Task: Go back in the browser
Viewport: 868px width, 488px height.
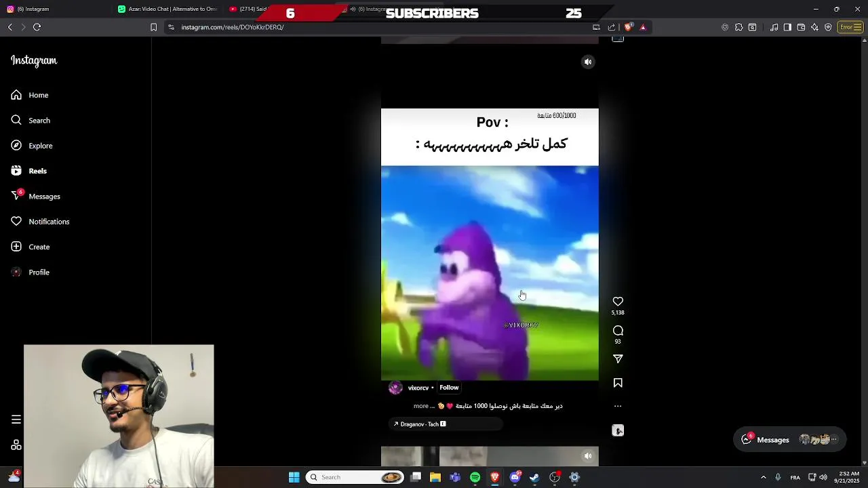Action: tap(10, 27)
